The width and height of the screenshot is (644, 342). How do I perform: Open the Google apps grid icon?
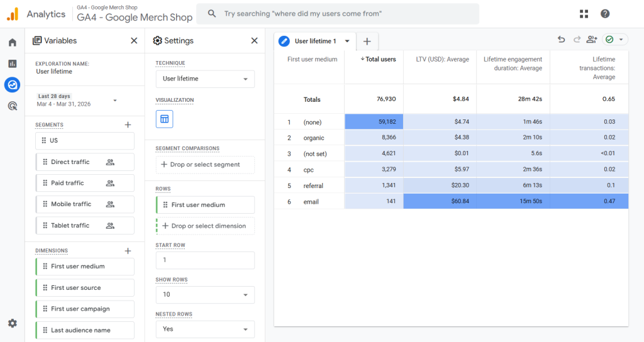coord(584,14)
